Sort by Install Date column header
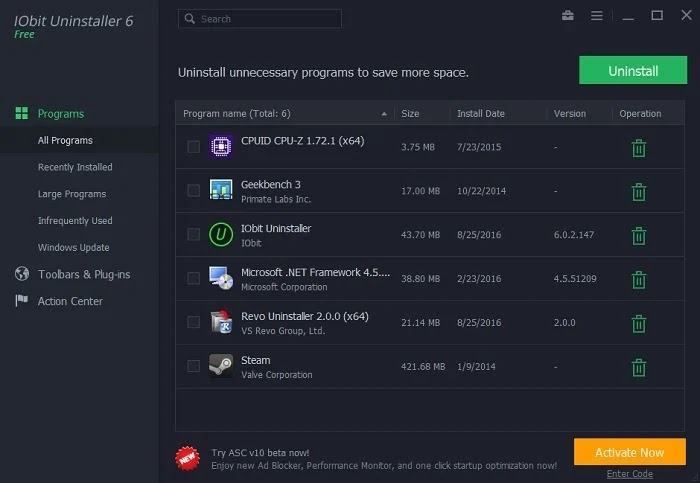 481,113
